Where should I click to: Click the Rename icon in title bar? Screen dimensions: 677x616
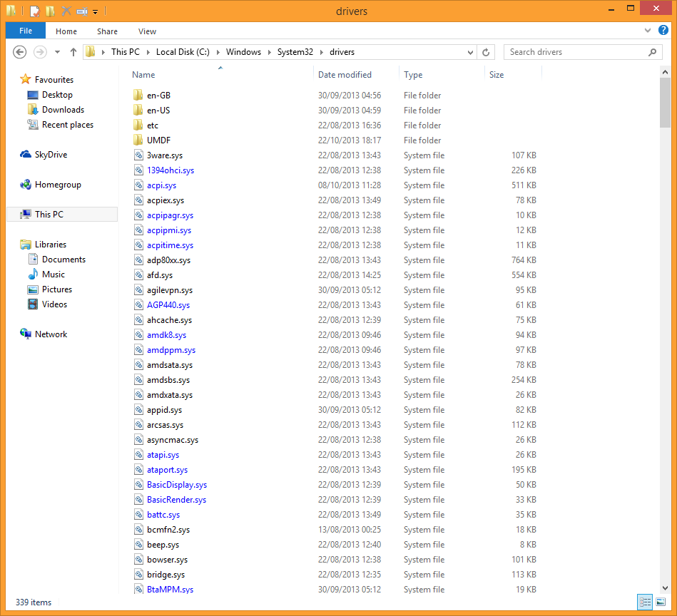coord(82,11)
